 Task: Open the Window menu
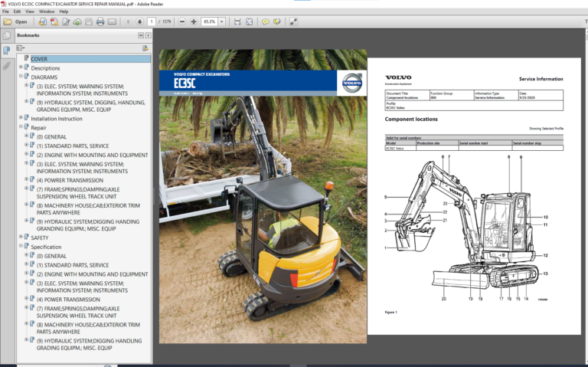coord(47,12)
